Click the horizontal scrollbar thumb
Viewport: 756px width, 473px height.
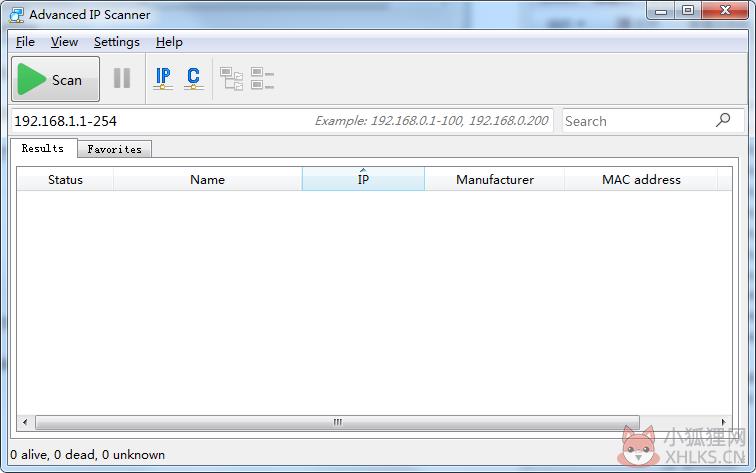pyautogui.click(x=338, y=422)
